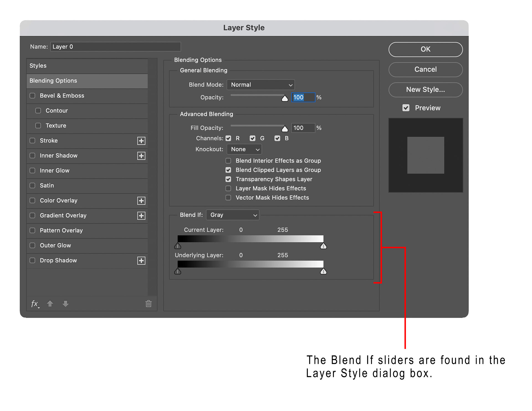Click the delete effect trash icon

pos(149,304)
